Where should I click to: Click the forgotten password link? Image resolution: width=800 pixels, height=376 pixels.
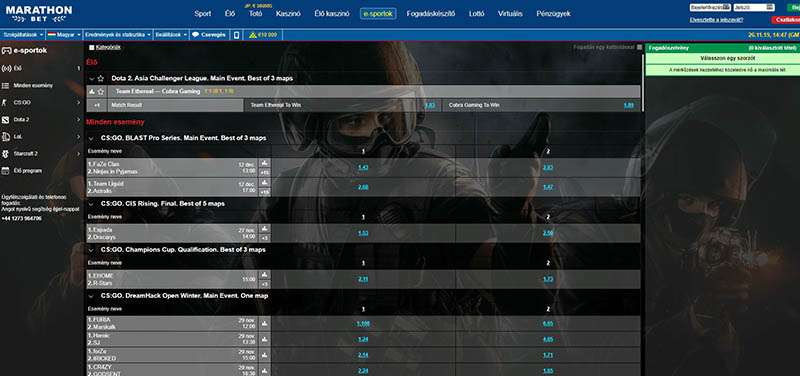click(716, 20)
